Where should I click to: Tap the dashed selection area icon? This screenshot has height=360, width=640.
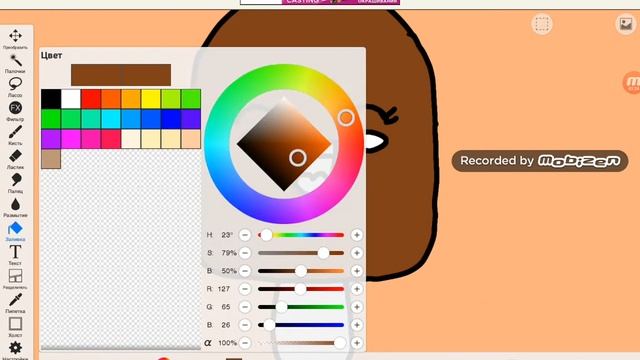click(542, 24)
